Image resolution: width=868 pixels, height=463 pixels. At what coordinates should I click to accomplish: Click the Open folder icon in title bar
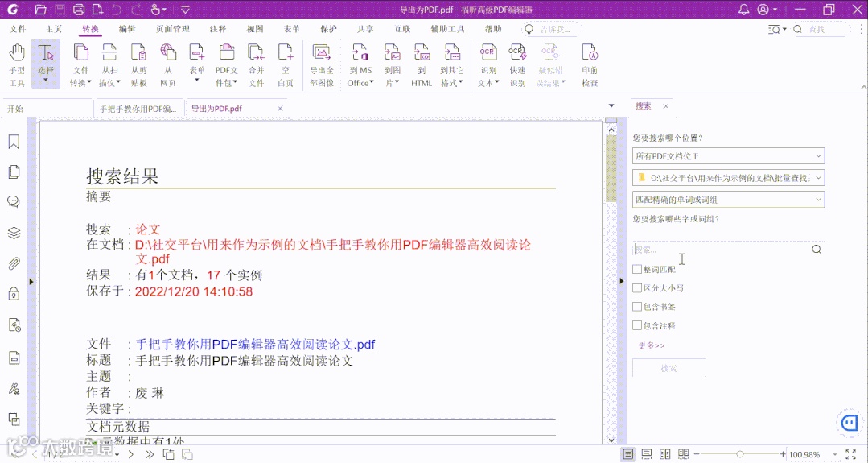coord(40,10)
